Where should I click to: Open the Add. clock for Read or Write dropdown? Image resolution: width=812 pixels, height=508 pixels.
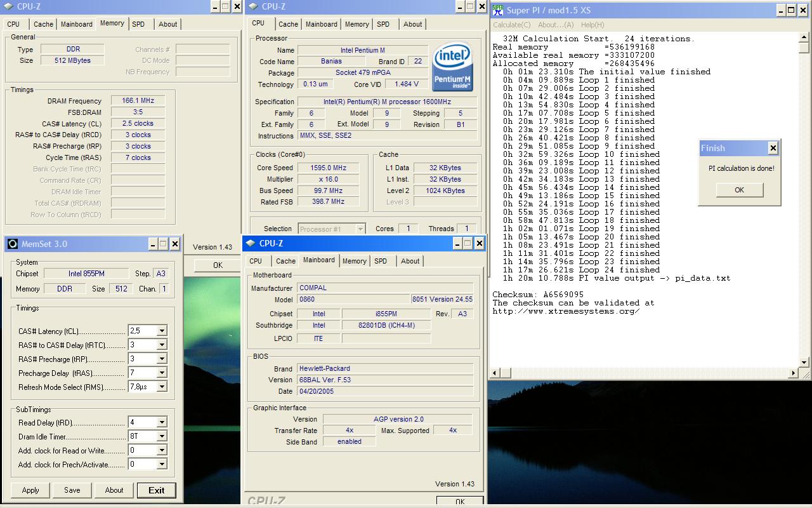(162, 450)
